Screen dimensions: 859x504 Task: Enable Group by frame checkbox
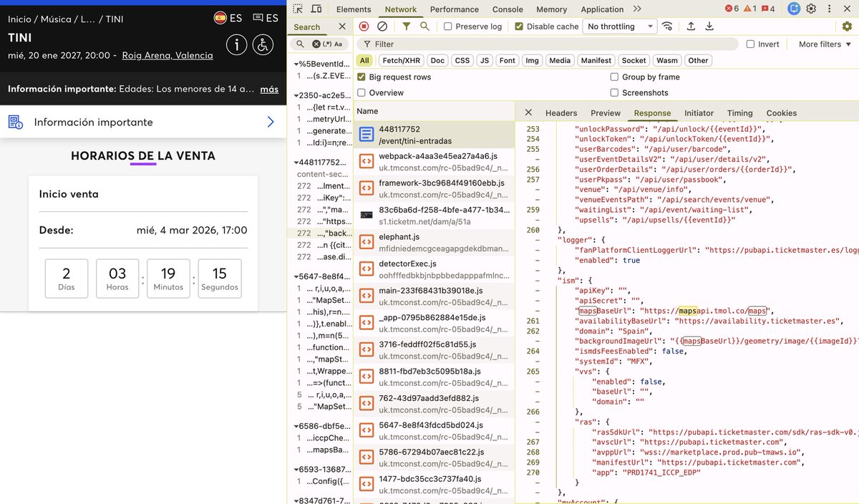click(614, 77)
